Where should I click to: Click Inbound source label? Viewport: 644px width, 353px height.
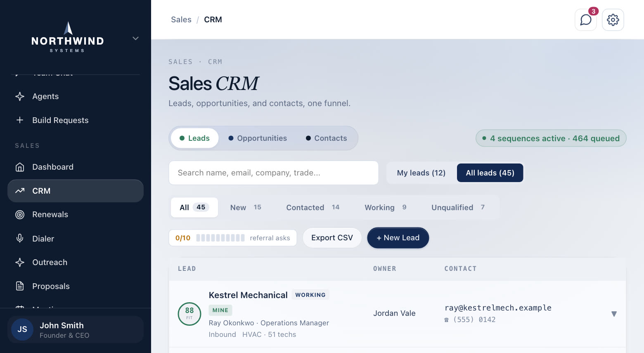pyautogui.click(x=222, y=334)
